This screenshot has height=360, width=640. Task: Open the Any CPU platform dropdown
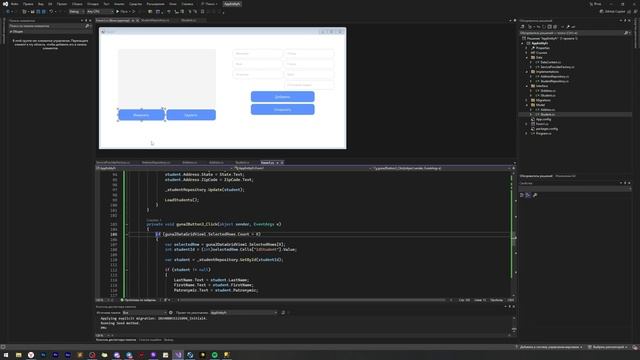100,11
